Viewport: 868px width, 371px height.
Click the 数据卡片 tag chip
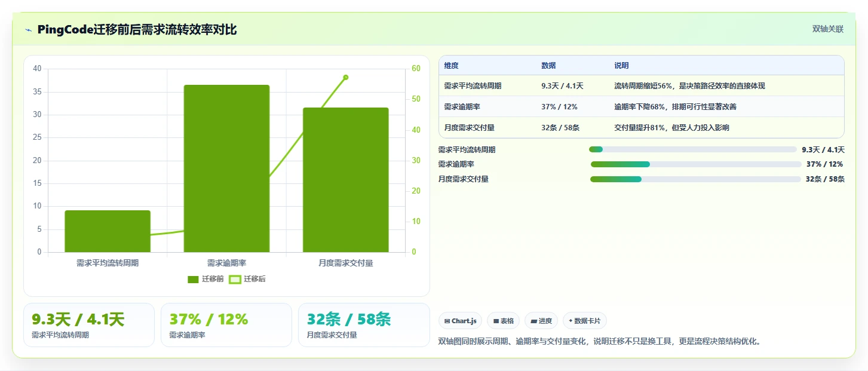(585, 321)
